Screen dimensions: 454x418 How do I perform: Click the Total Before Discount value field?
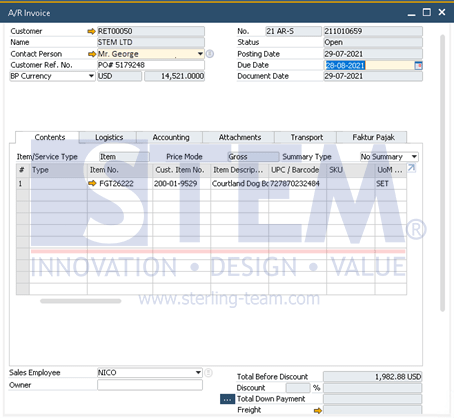[x=372, y=377]
